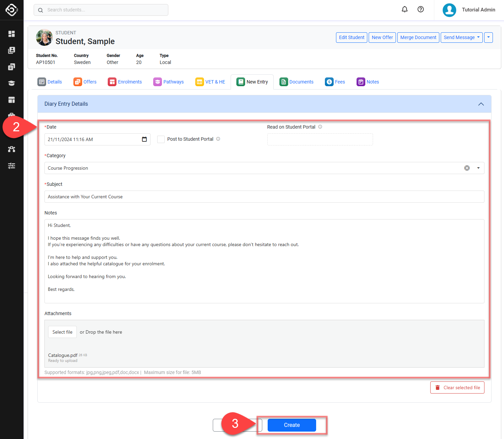The image size is (504, 439).
Task: Switch to the Documents tab
Action: (x=296, y=82)
